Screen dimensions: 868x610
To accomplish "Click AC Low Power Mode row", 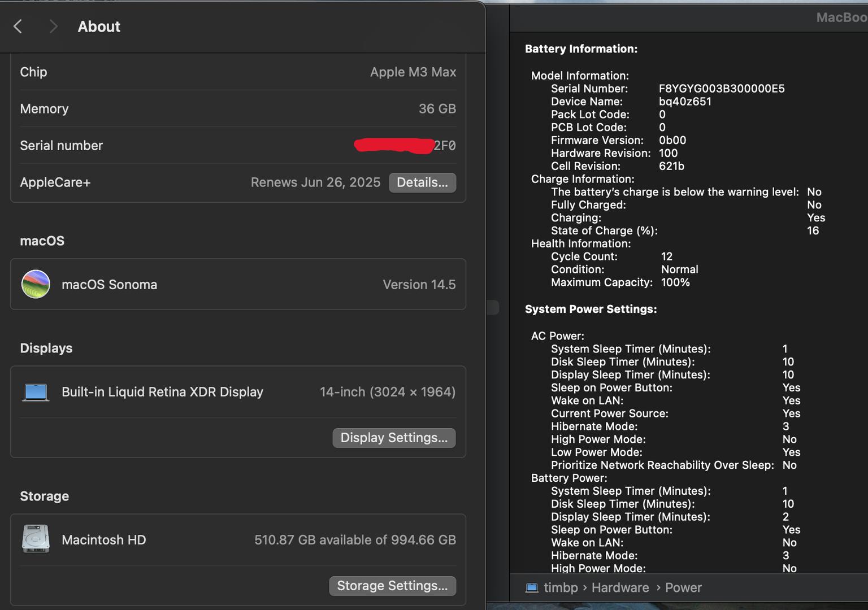I will [675, 452].
